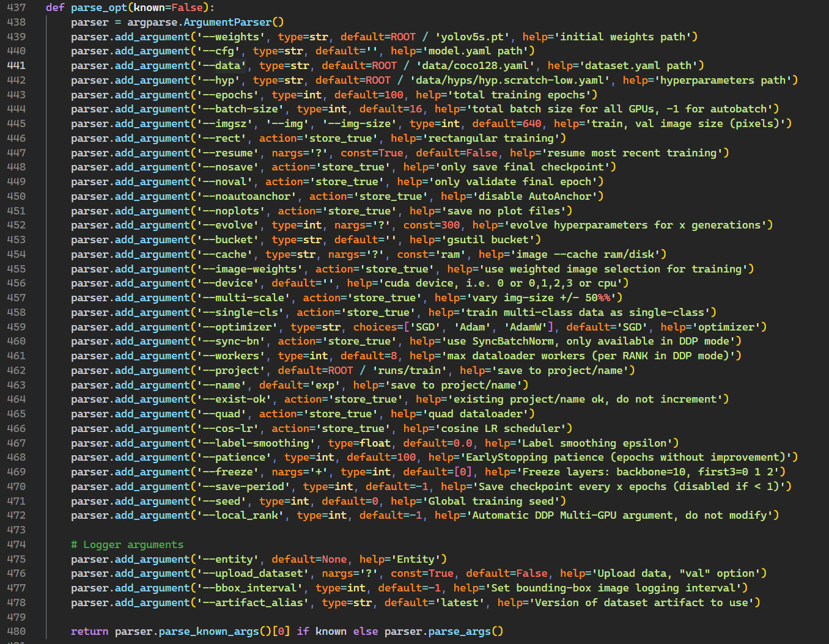This screenshot has height=644, width=829.
Task: Click line number 437 in the gutter
Action: 17,7
